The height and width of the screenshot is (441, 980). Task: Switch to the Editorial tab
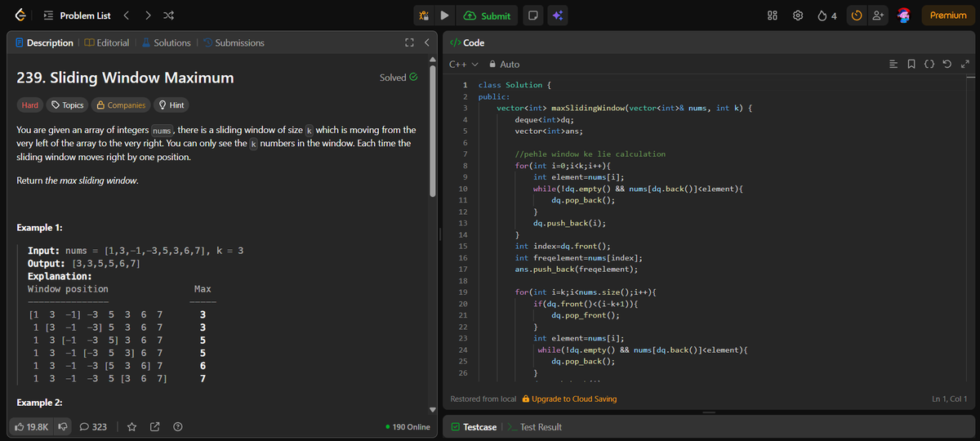tap(107, 42)
